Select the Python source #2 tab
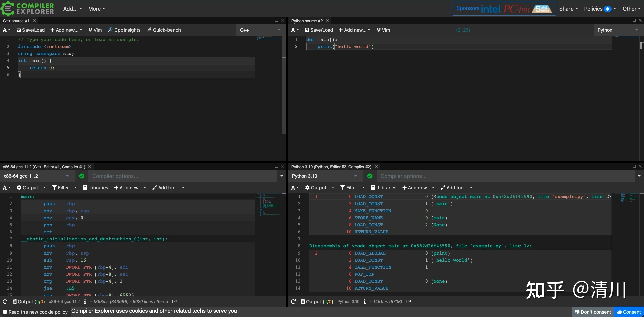 (x=307, y=21)
